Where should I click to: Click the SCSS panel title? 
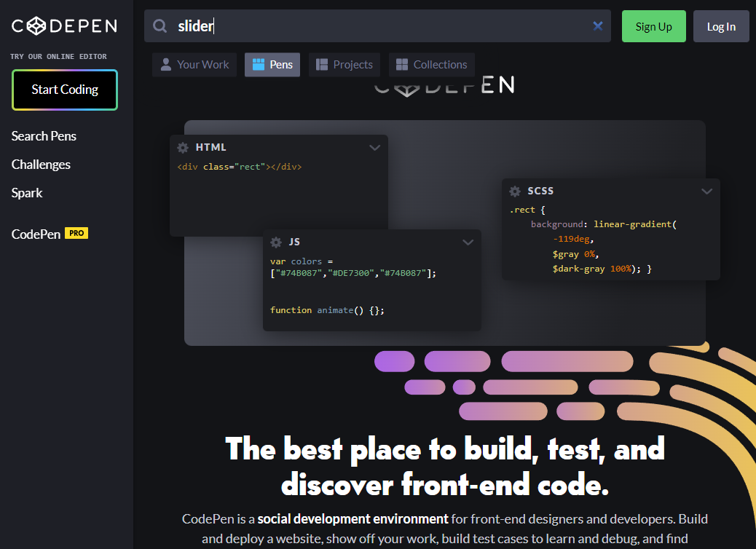(540, 191)
